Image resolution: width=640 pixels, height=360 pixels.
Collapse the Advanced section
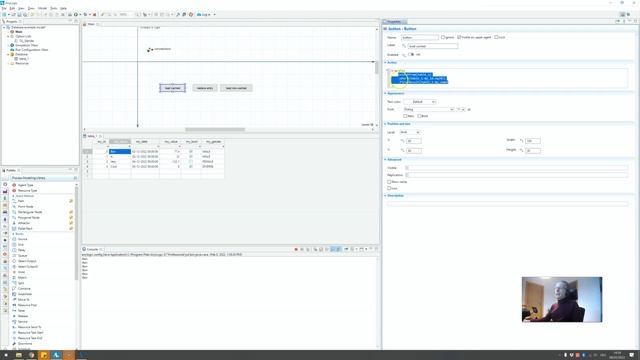(385, 160)
